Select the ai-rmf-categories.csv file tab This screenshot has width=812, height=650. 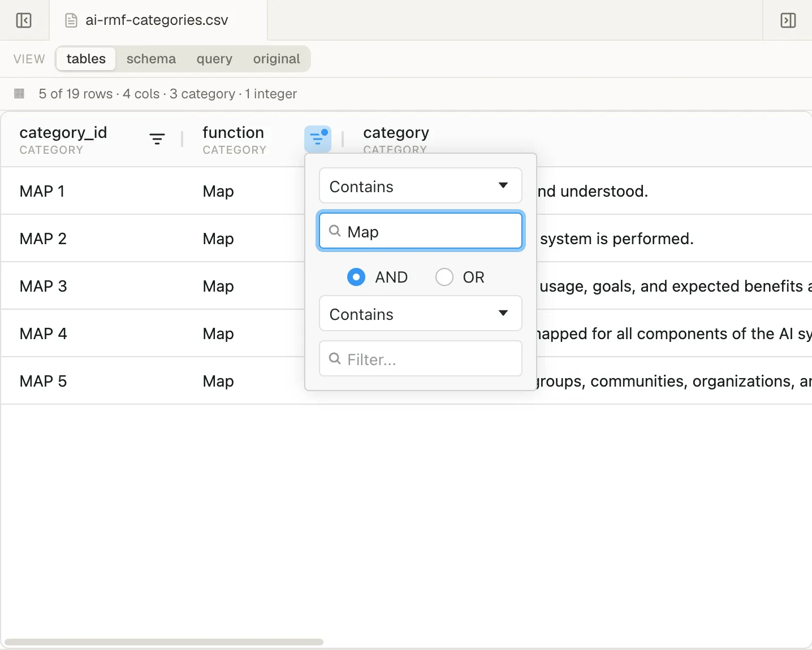(x=158, y=20)
